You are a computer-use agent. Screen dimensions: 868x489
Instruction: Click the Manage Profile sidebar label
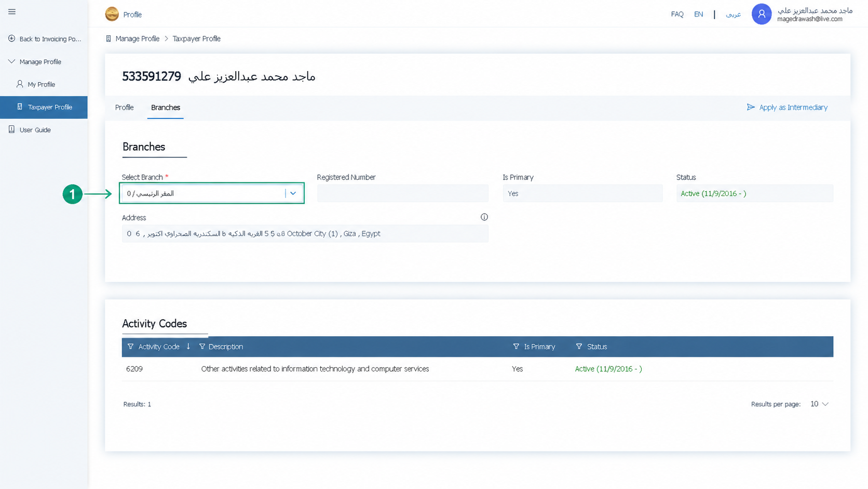[x=40, y=62]
